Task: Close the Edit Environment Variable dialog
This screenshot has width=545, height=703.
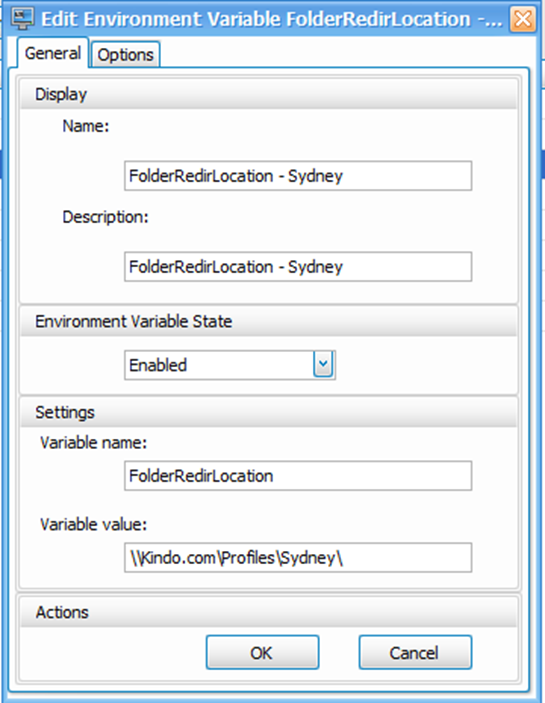Action: coord(523,19)
